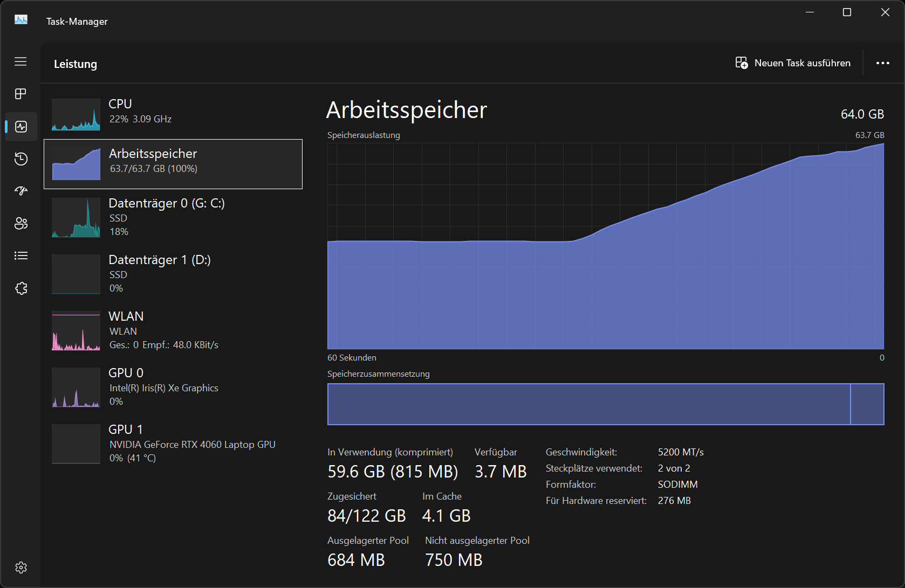
Task: Select GPU 1 NVIDIA GeForce RTX 4060 entry
Action: tap(173, 443)
